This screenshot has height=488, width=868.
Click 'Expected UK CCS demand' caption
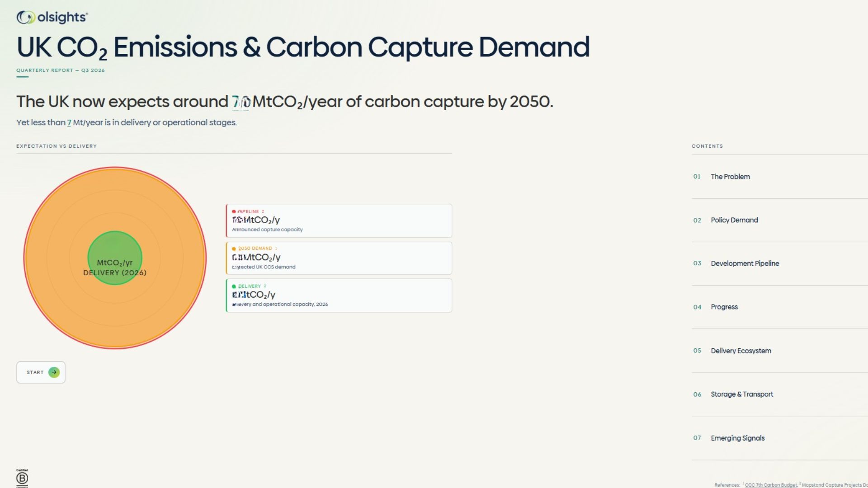[264, 267]
